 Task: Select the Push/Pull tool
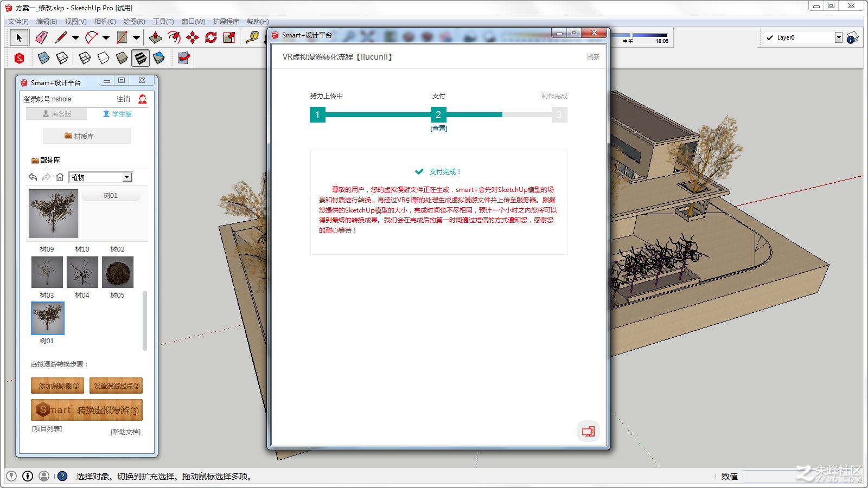tap(155, 37)
